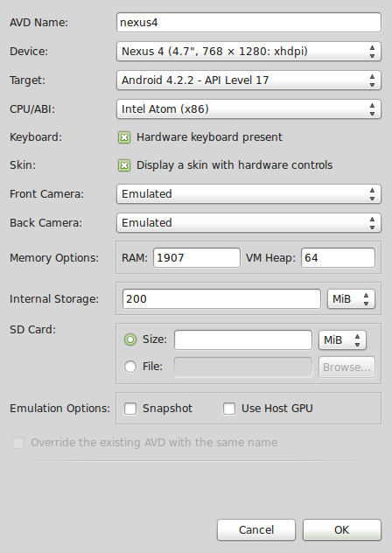The image size is (392, 553).
Task: Toggle Hardware keyboard present checkbox
Action: tap(124, 137)
